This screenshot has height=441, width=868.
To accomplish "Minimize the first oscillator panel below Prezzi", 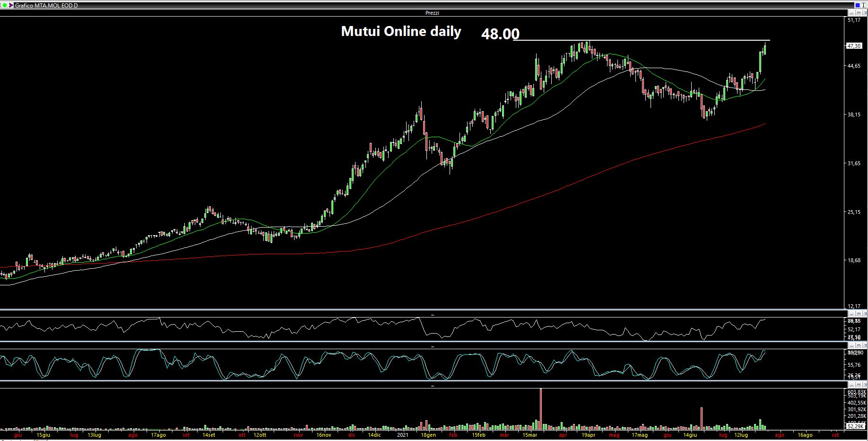I will click(851, 314).
